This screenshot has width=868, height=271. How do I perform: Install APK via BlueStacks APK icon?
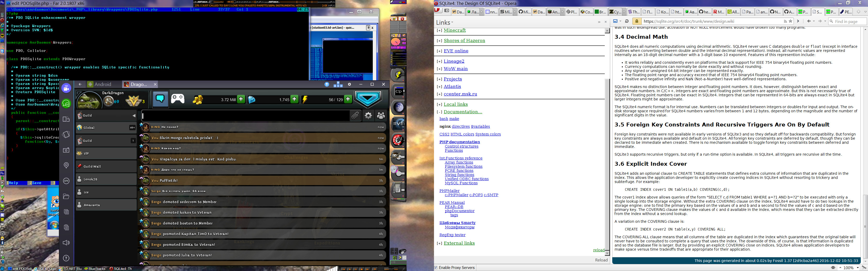(x=66, y=181)
